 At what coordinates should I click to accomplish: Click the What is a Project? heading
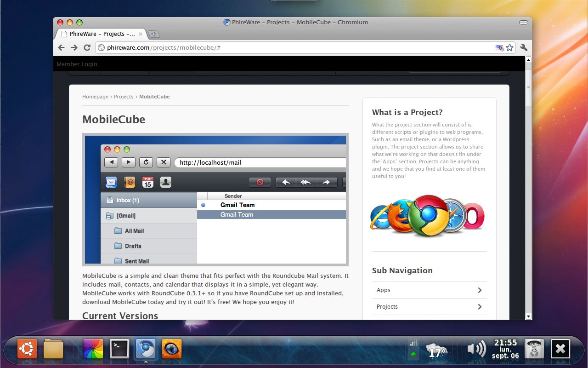(x=407, y=112)
